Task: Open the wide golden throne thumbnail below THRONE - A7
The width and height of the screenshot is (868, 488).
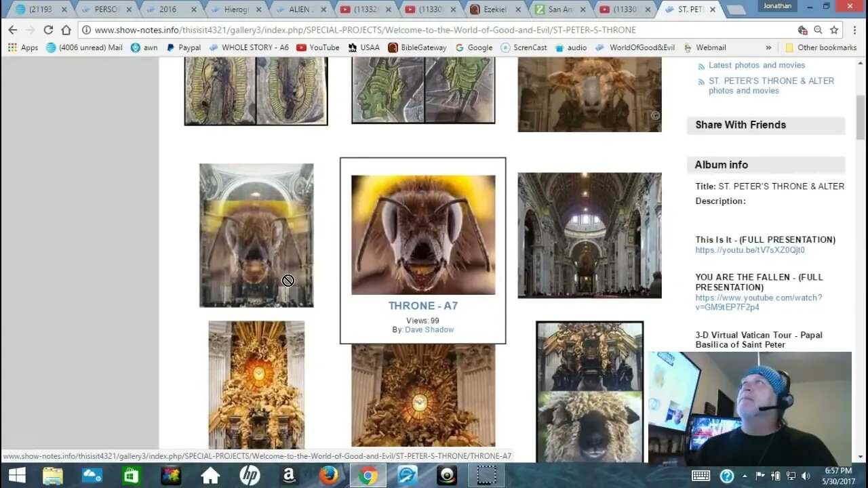Action: pos(423,396)
